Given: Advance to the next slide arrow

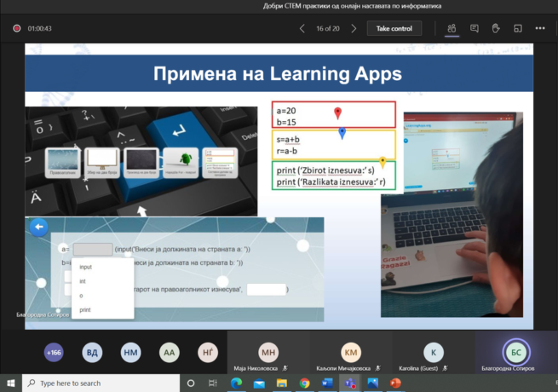Looking at the screenshot, I should point(354,28).
